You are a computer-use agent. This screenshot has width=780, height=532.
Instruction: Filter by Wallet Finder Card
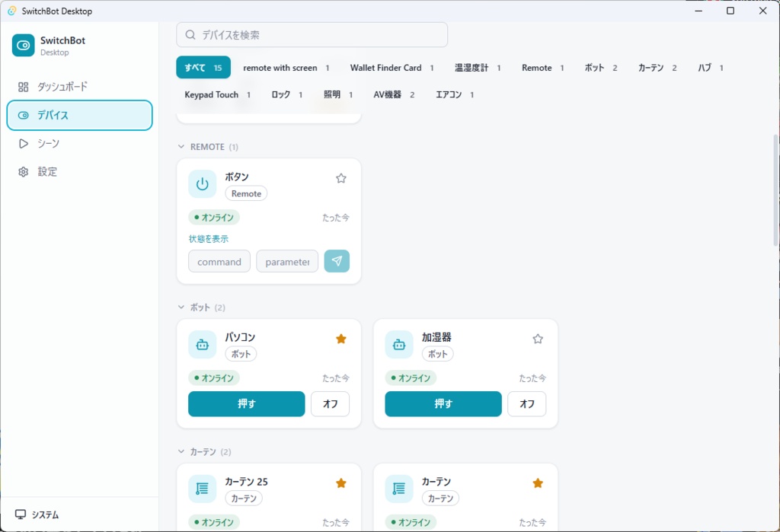(392, 68)
